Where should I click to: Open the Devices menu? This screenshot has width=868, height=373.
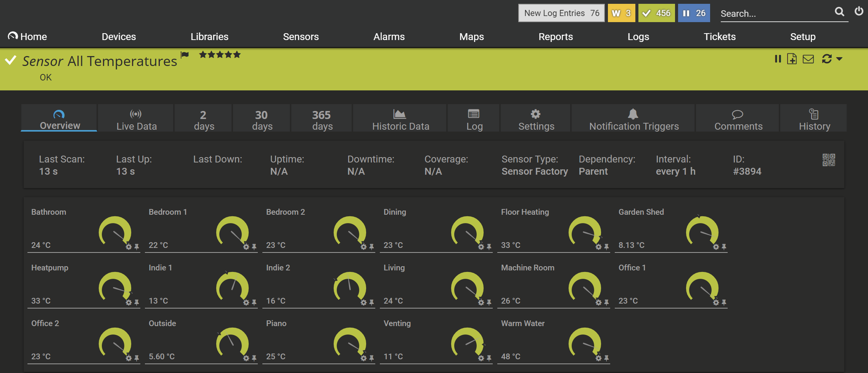tap(119, 37)
